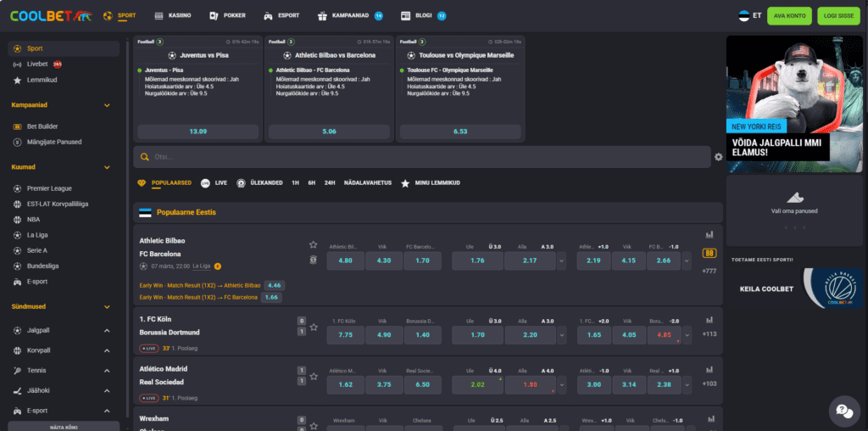
Task: Open handicap line dropdown for Athletic Bilbao match
Action: coord(687,260)
